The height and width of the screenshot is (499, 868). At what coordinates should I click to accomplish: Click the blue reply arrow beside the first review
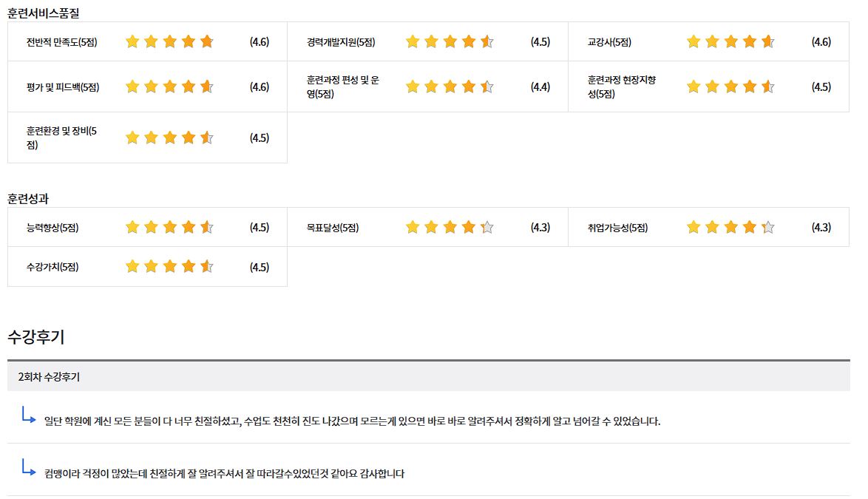coord(29,416)
